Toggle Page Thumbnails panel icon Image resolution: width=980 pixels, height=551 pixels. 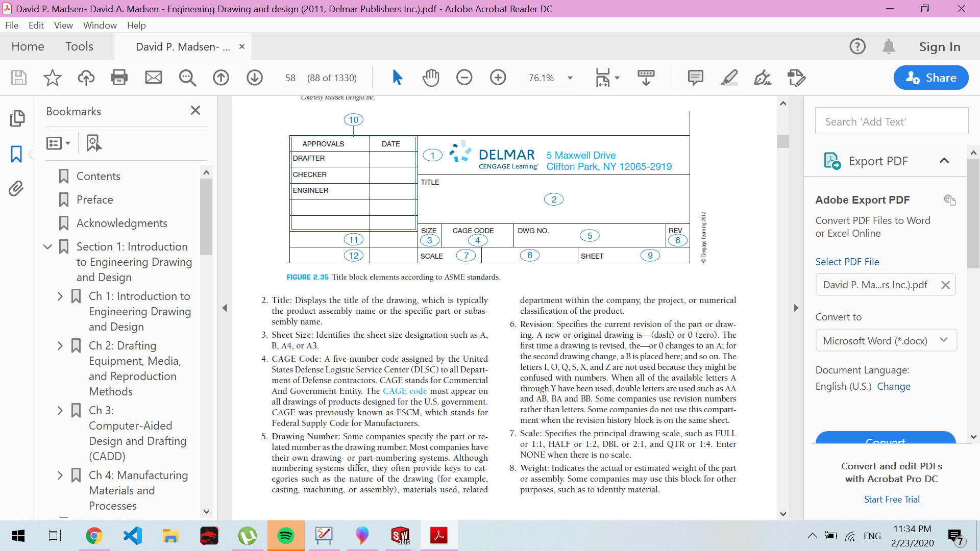point(16,118)
